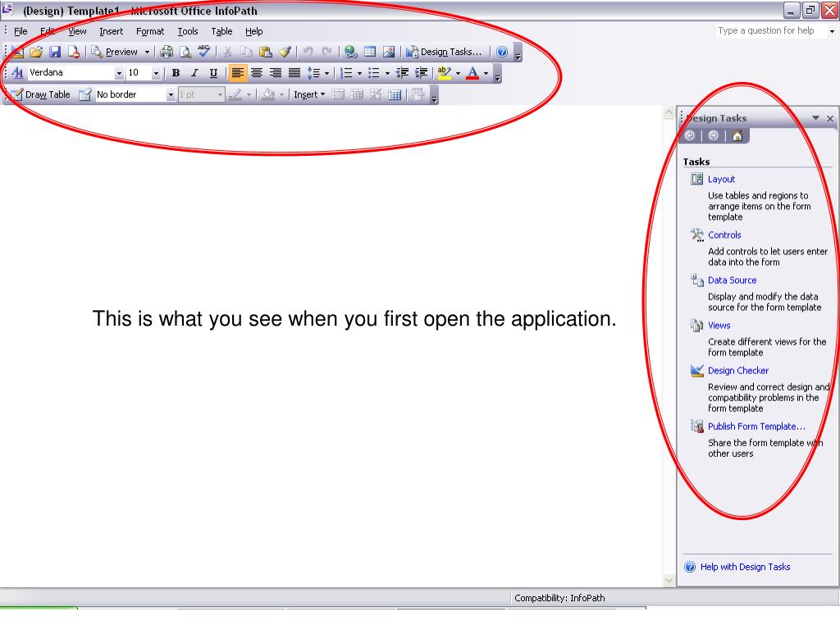Toggle Underline formatting
This screenshot has height=630, width=840.
click(x=213, y=73)
